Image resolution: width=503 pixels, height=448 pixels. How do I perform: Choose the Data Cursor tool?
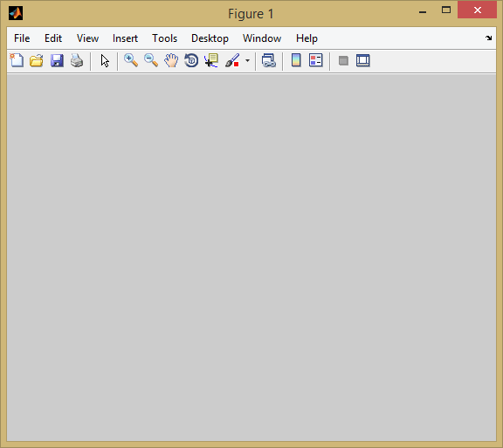point(211,60)
